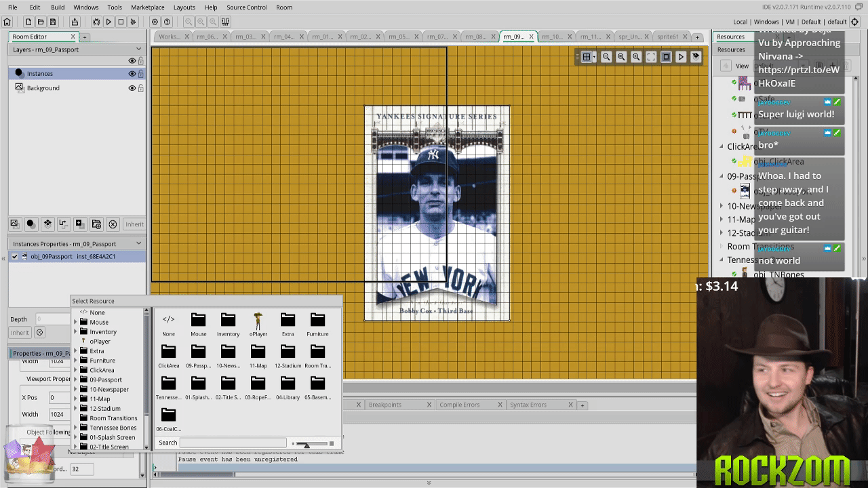Expand the 12-Stadium folder in Select Resource
The height and width of the screenshot is (488, 868).
click(75, 409)
